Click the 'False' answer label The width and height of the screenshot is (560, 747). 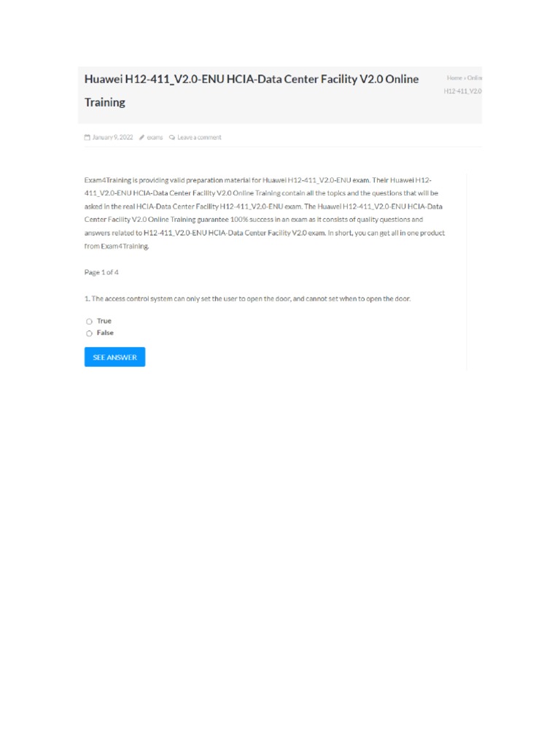coord(105,333)
